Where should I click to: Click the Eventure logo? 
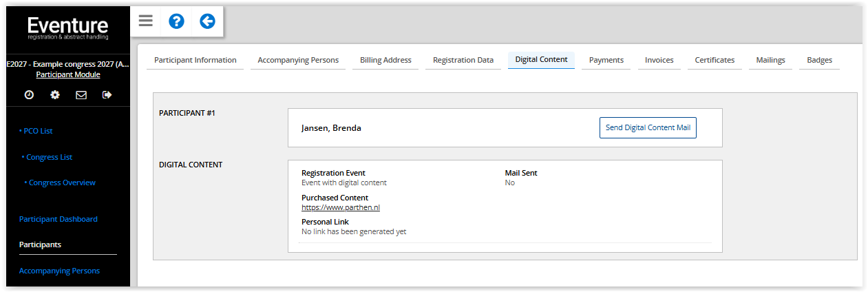pos(67,28)
